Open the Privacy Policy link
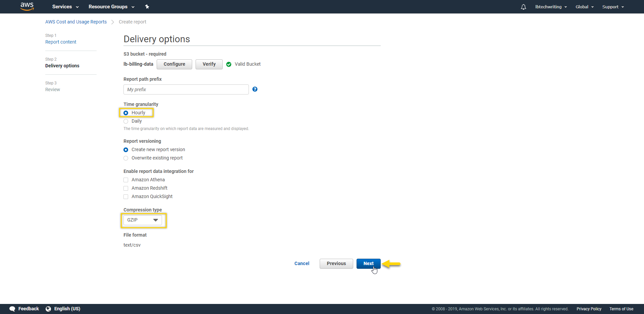Screen dimensions: 644x314 tap(589, 309)
